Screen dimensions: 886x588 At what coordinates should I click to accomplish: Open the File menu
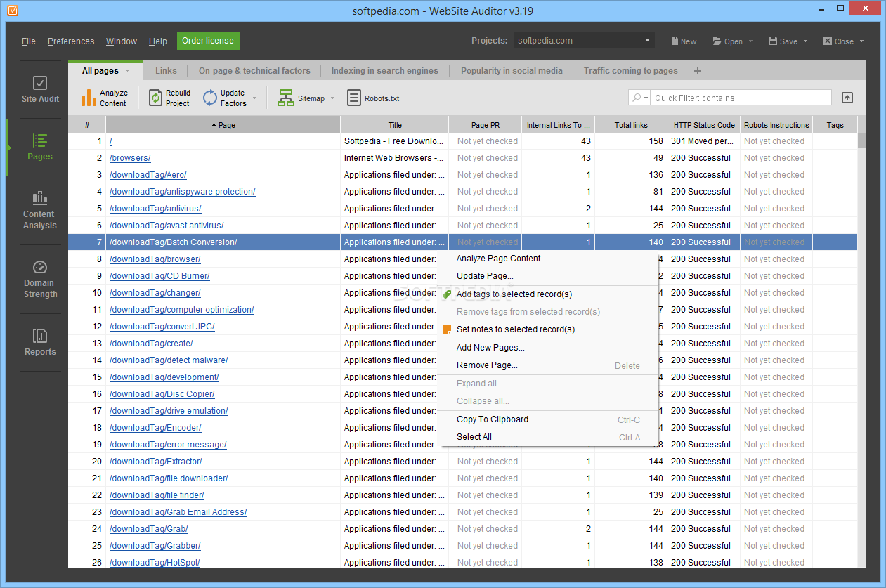(x=29, y=41)
